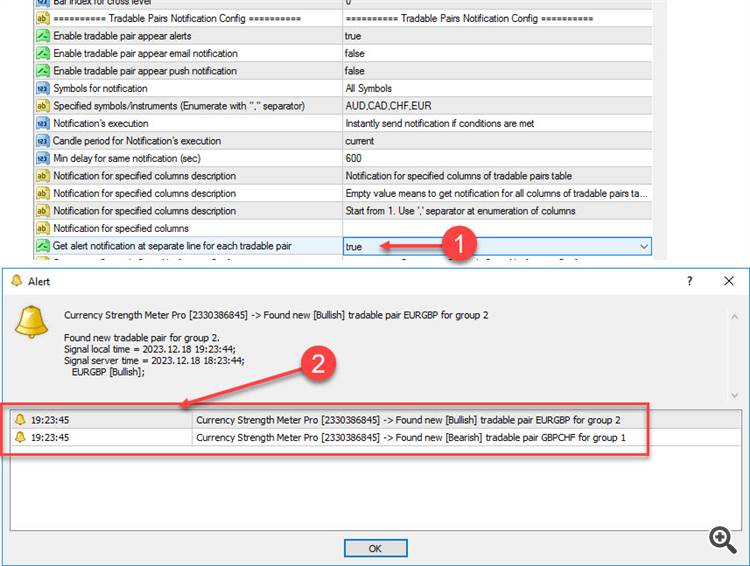The width and height of the screenshot is (750, 566).
Task: Click the magnifier zoom icon at the image corner
Action: pyautogui.click(x=723, y=540)
